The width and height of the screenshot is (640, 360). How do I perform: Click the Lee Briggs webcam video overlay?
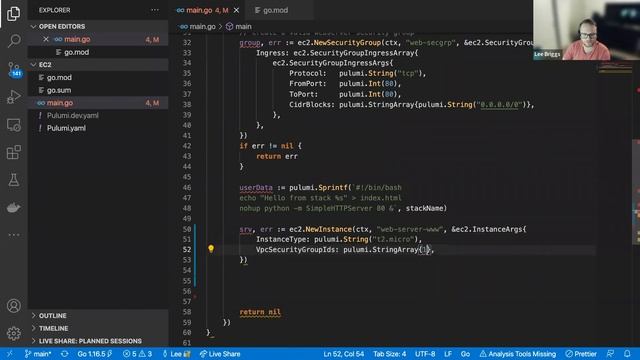coord(586,30)
